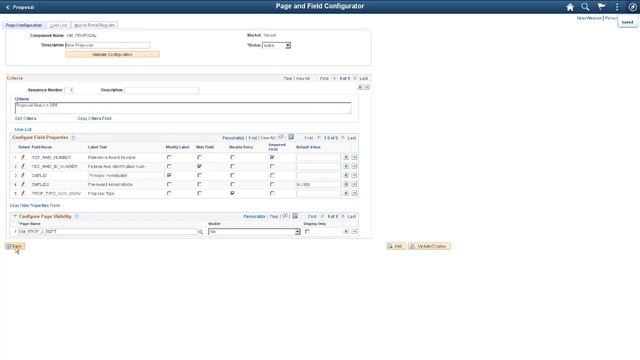
Task: Uncheck Required Field checkbox in row 1
Action: 272,157
